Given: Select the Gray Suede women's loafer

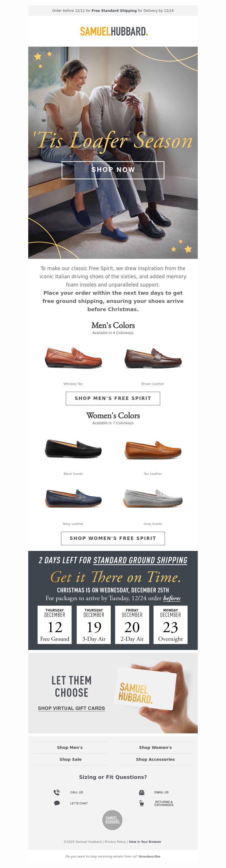Looking at the screenshot, I should pos(153,498).
